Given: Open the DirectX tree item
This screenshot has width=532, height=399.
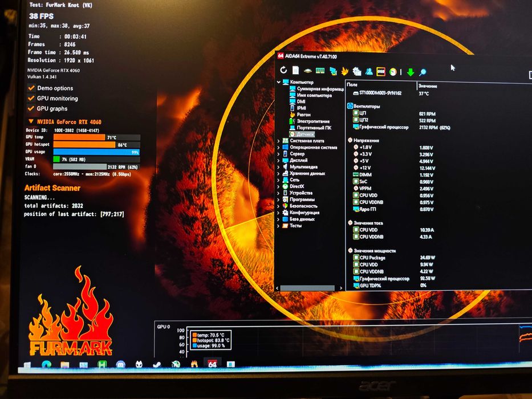Looking at the screenshot, I should [297, 186].
